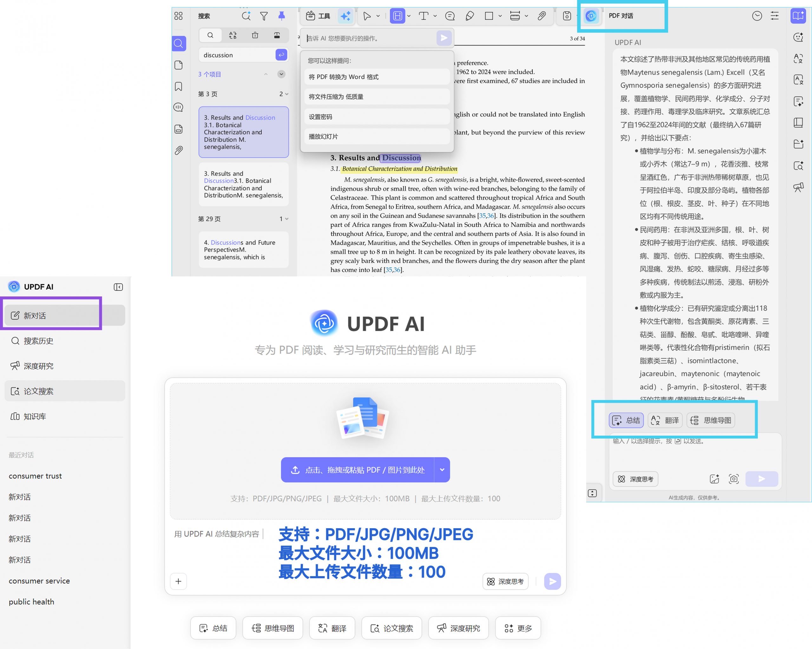Start a 新对话 in UPDF AI
The height and width of the screenshot is (649, 812).
[x=65, y=315]
